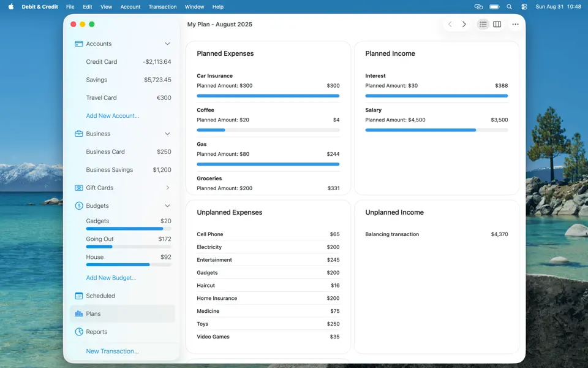Screen dimensions: 588x368
Task: Click New Transaction at the sidebar bottom
Action: (113, 350)
